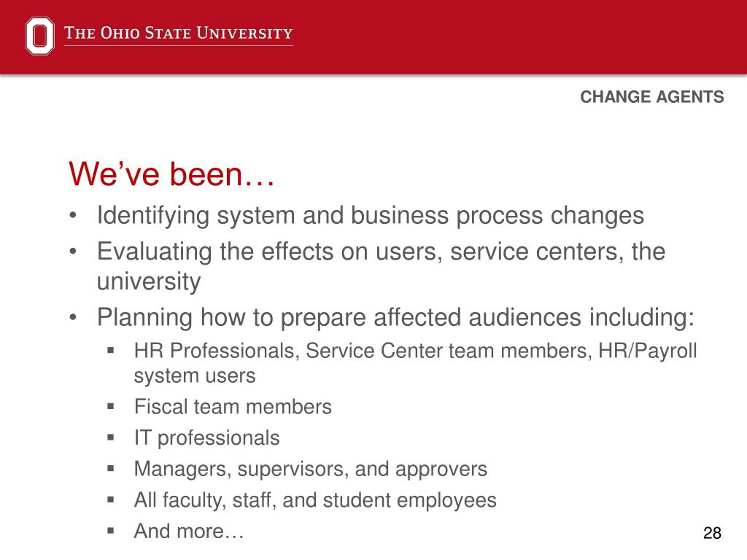Viewport: 747px width, 560px height.
Task: Click square bullet marker beside IT professionals
Action: click(111, 437)
